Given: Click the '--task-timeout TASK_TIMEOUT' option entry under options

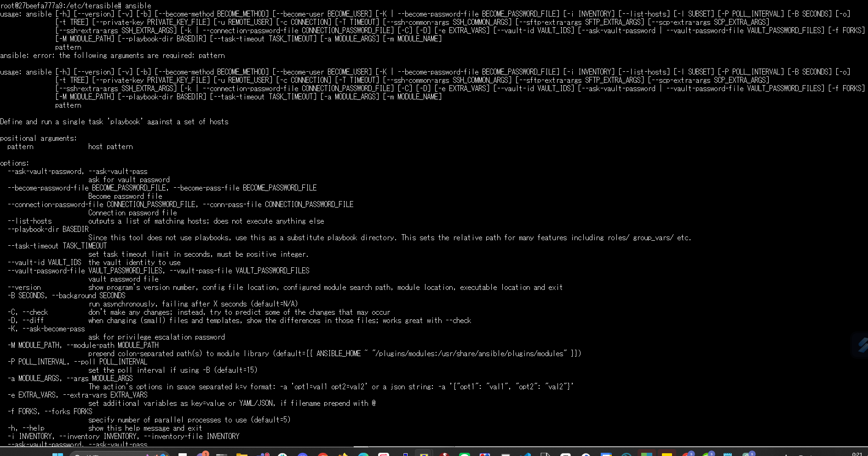Looking at the screenshot, I should coord(57,246).
